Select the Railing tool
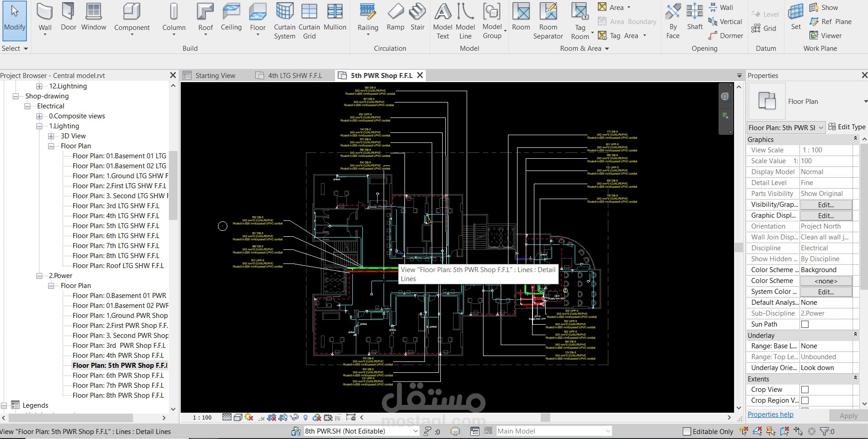This screenshot has width=868, height=439. [x=368, y=18]
